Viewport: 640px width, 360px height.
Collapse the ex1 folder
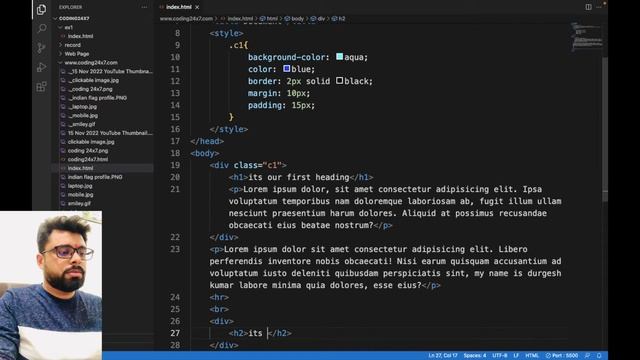68,27
